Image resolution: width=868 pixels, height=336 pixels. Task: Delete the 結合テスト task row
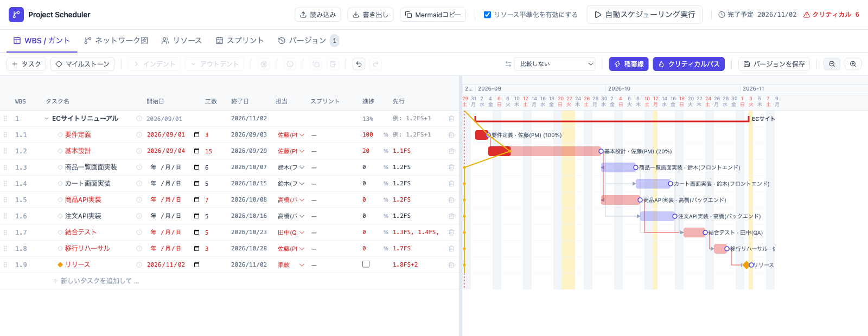pyautogui.click(x=451, y=232)
